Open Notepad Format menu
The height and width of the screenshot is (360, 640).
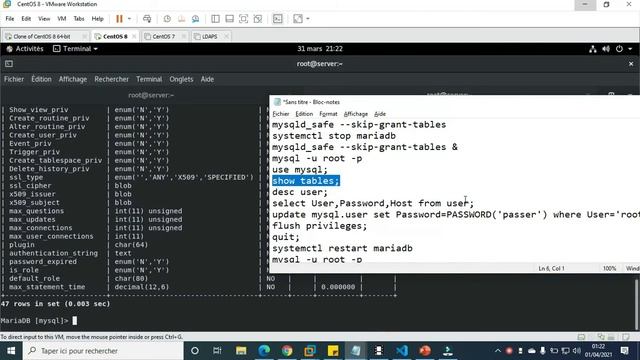click(x=328, y=114)
